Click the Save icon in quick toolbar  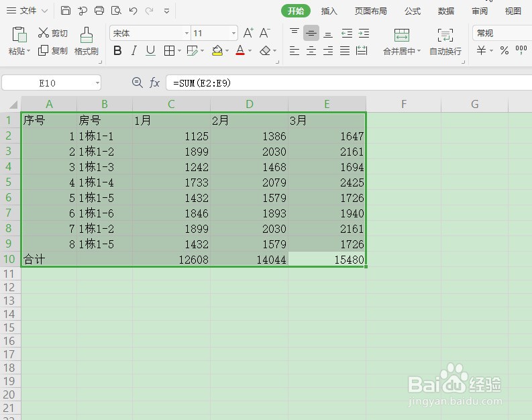[x=66, y=11]
